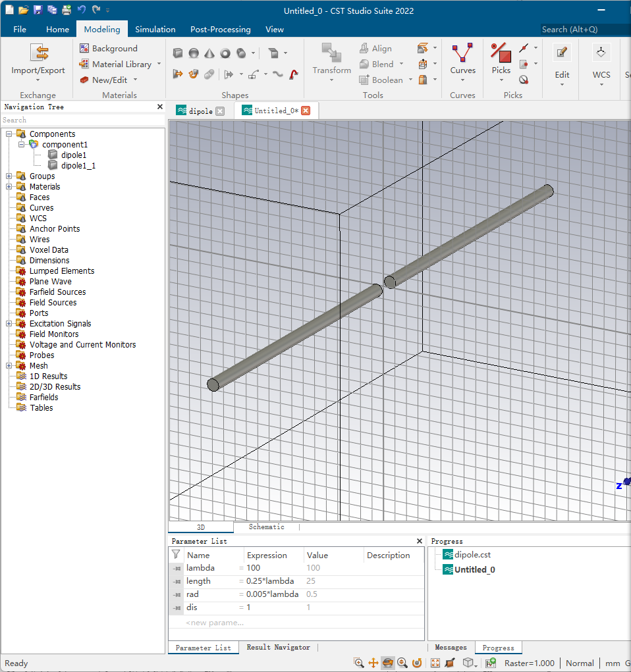The image size is (631, 672).
Task: Switch to the Home ribbon tab
Action: (57, 29)
